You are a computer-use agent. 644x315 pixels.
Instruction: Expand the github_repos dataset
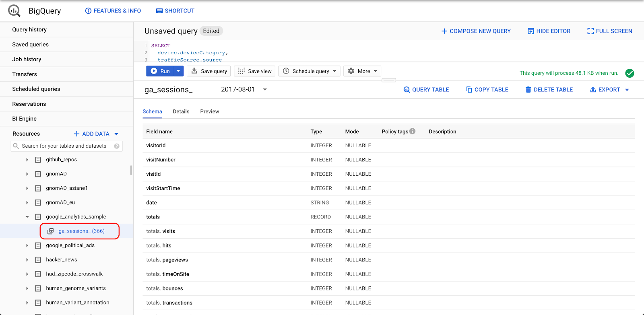(27, 160)
